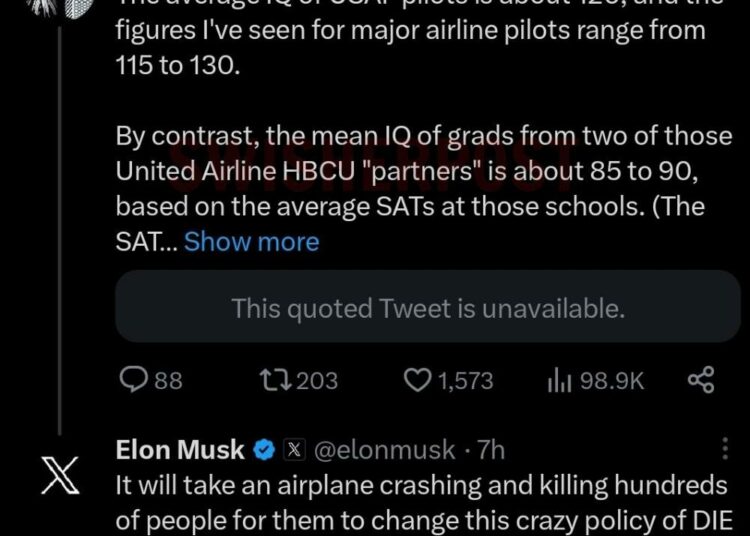Open the Elon Musk display name link

180,450
